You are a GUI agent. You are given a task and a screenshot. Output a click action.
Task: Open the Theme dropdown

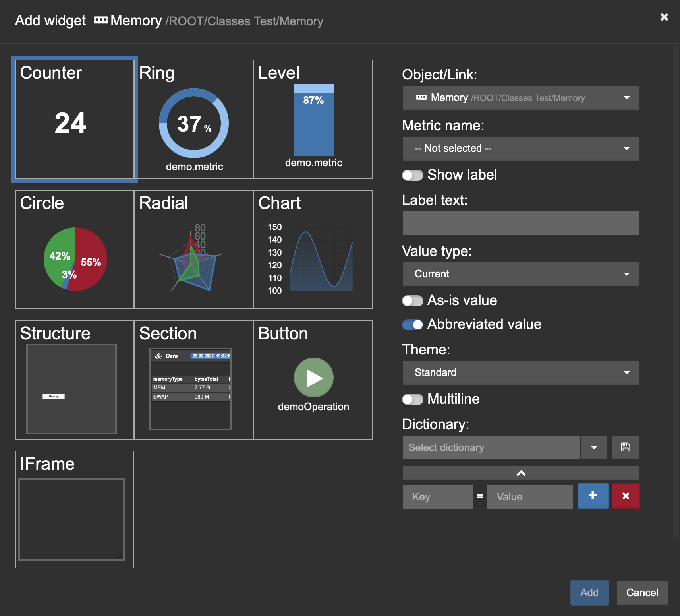tap(521, 373)
